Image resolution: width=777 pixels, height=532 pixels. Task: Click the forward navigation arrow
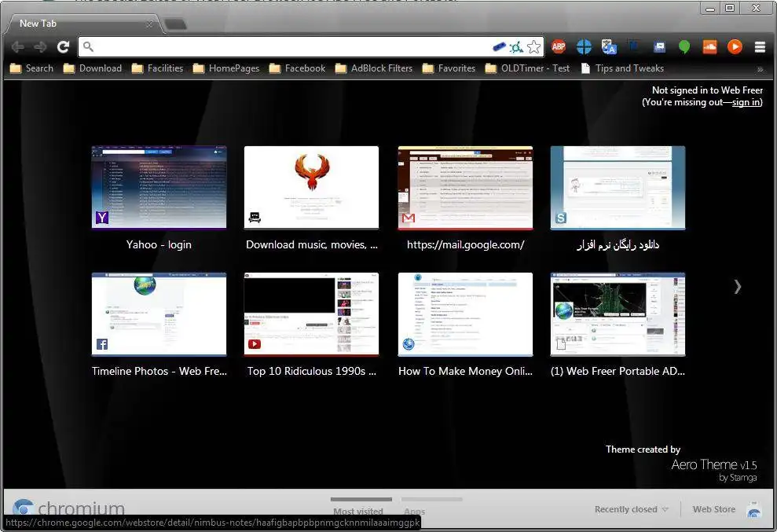40,47
